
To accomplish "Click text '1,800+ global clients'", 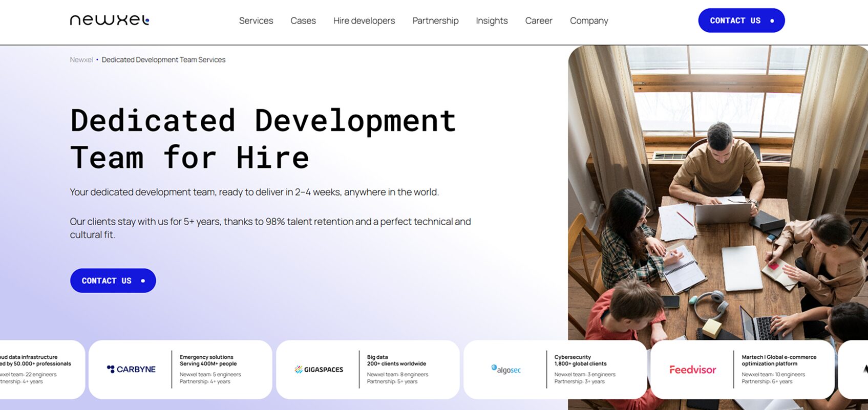I will pyautogui.click(x=580, y=364).
